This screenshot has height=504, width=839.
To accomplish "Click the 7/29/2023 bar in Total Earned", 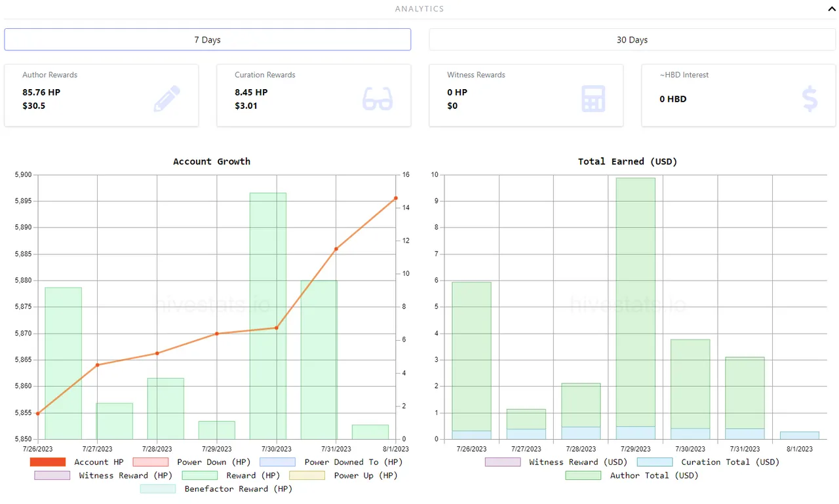I will pos(635,301).
